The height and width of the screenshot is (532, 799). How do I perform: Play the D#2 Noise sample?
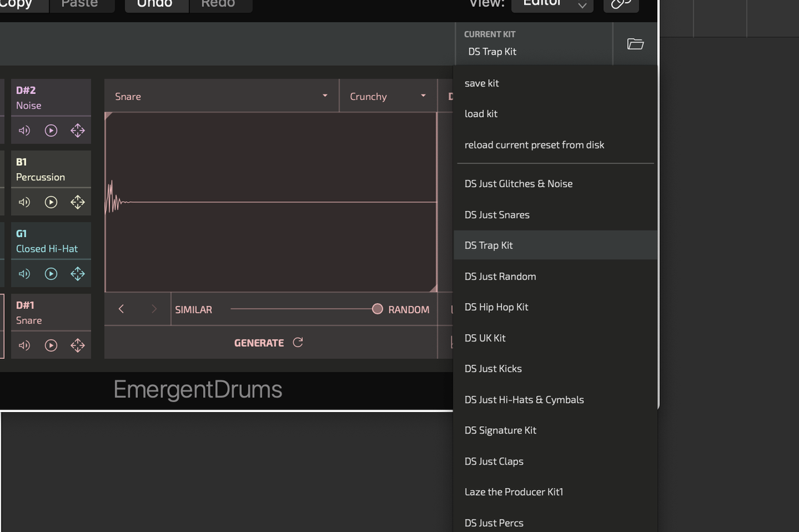coord(51,131)
